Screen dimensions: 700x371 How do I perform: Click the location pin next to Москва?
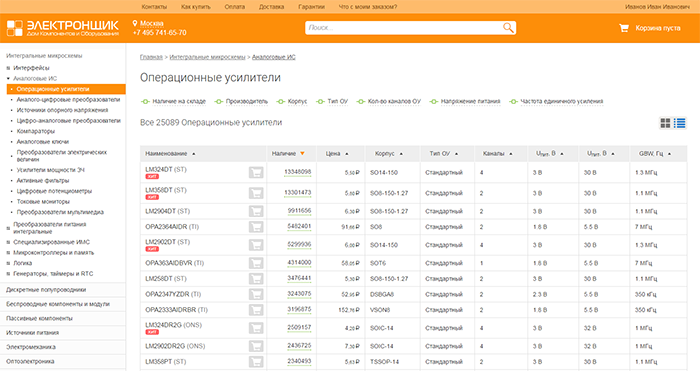[x=135, y=23]
